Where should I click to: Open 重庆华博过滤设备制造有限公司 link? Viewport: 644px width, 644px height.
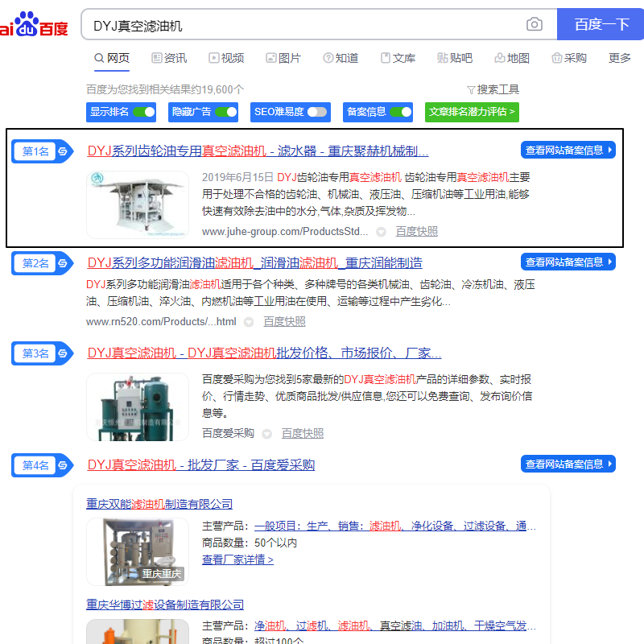(165, 605)
